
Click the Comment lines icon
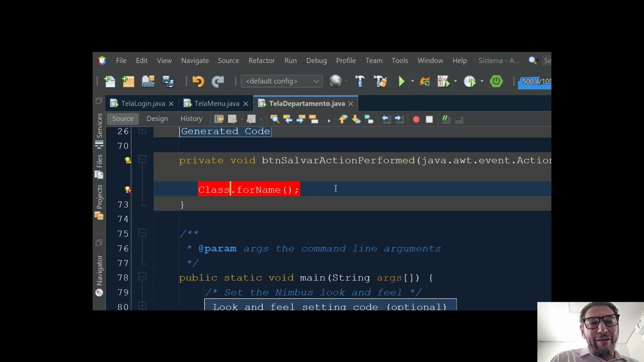pos(446,119)
